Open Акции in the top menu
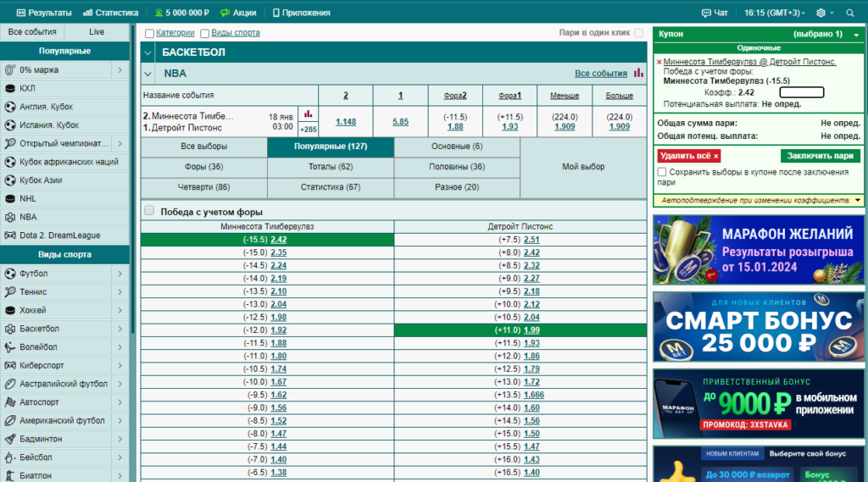Viewport: 868px width, 482px height. 238,13
